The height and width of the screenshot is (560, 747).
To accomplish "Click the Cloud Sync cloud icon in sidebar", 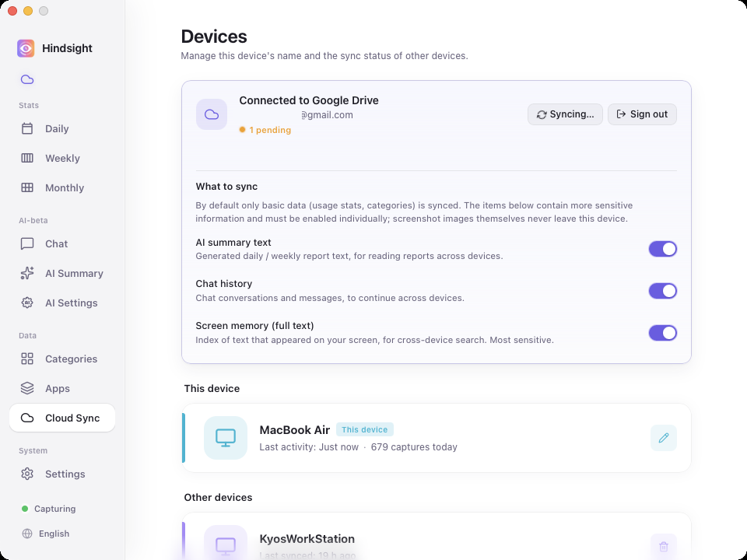I will (27, 418).
